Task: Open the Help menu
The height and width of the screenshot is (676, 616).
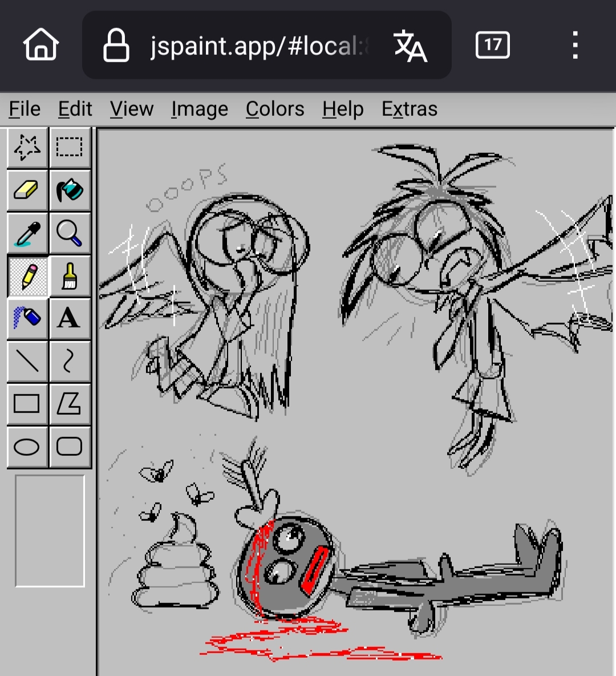Action: 343,108
